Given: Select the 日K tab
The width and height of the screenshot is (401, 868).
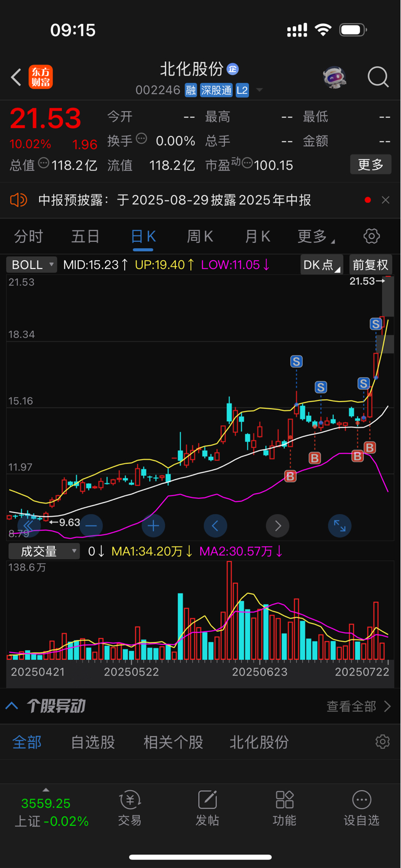Looking at the screenshot, I should tap(143, 237).
